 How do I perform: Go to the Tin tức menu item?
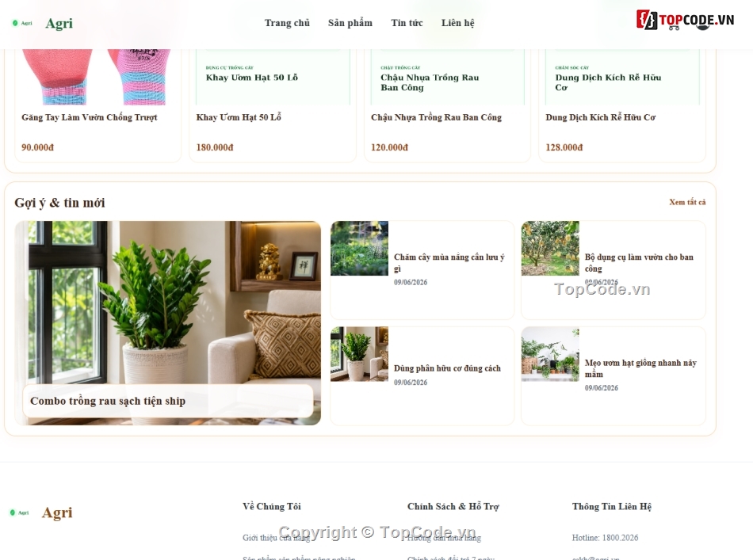(x=407, y=23)
